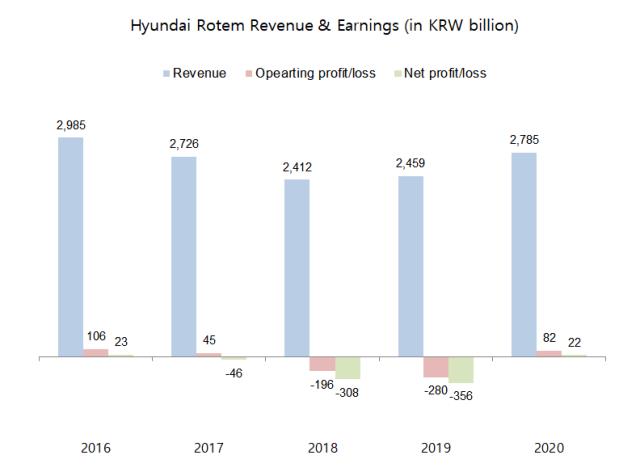Click the green Net profit/loss legend swatch
Image resolution: width=640 pixels, height=472 pixels.
click(x=398, y=74)
